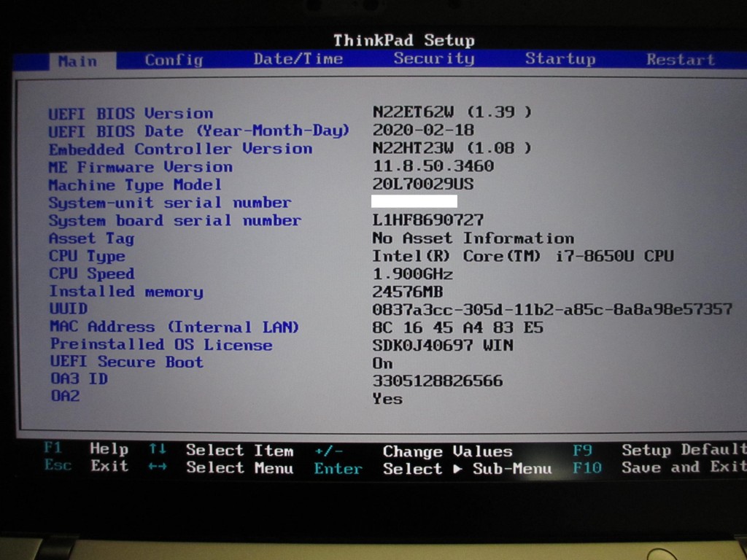Viewport: 747px width, 560px height.
Task: Click OA2 value Yes
Action: click(387, 399)
